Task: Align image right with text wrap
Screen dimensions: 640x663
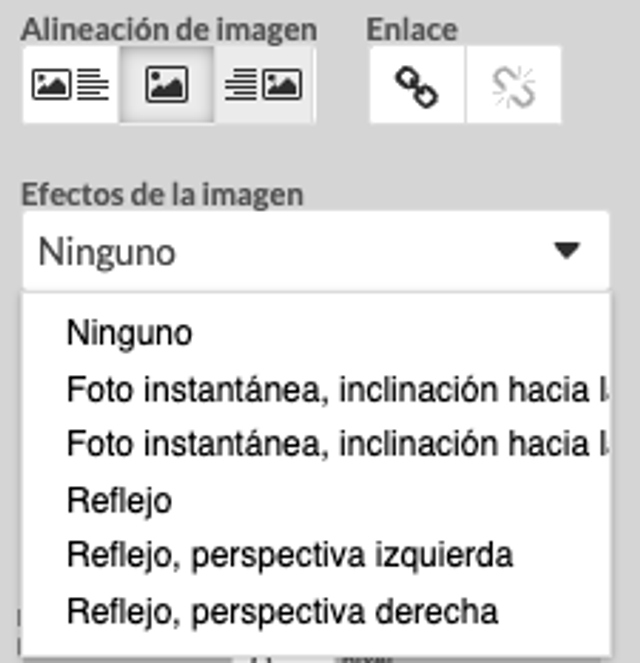Action: pos(264,85)
